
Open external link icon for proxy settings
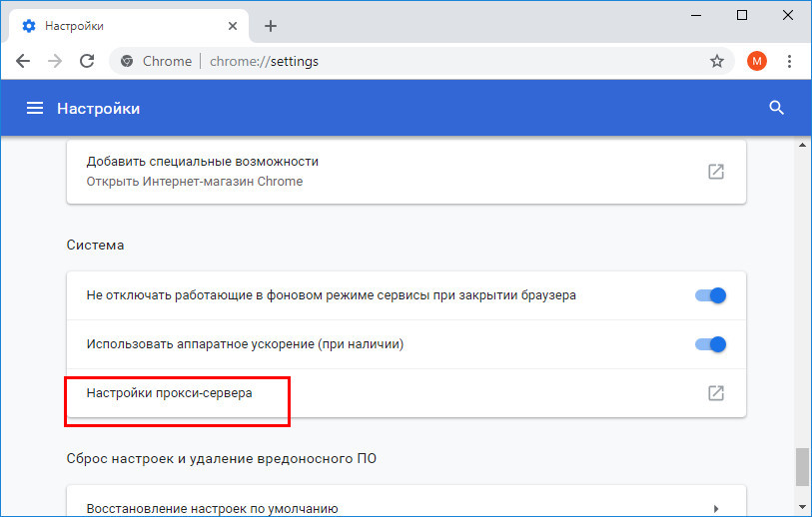pyautogui.click(x=716, y=393)
